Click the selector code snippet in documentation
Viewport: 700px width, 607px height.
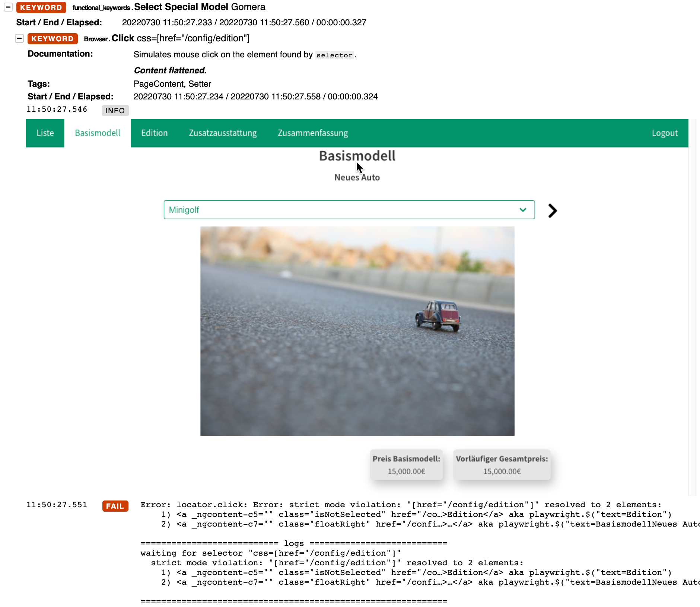point(334,55)
